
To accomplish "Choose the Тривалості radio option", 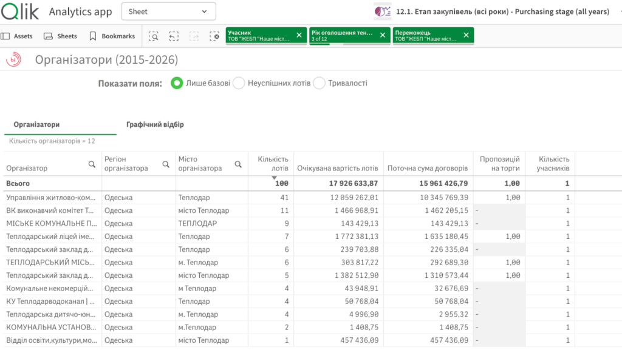I will pyautogui.click(x=320, y=83).
